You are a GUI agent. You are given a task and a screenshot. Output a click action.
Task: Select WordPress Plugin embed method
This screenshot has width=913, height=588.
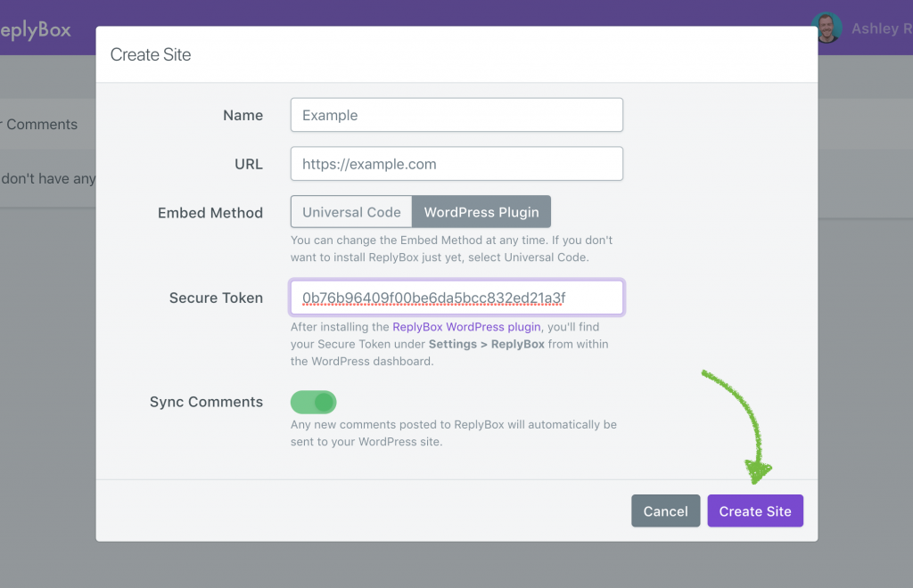481,212
